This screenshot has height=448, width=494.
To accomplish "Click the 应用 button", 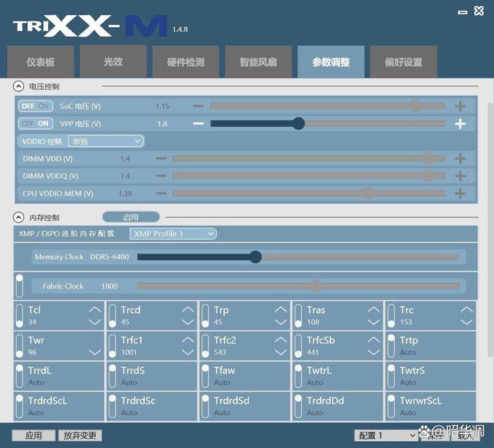I will coord(33,436).
